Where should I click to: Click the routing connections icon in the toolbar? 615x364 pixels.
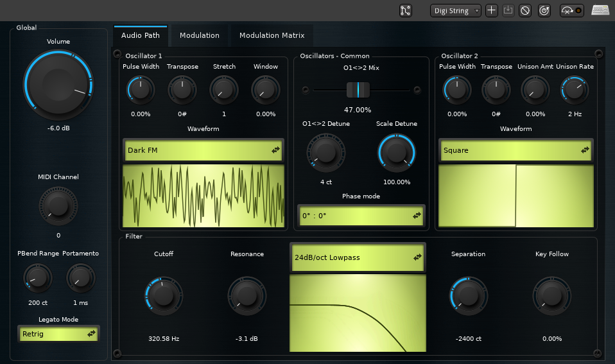(405, 10)
